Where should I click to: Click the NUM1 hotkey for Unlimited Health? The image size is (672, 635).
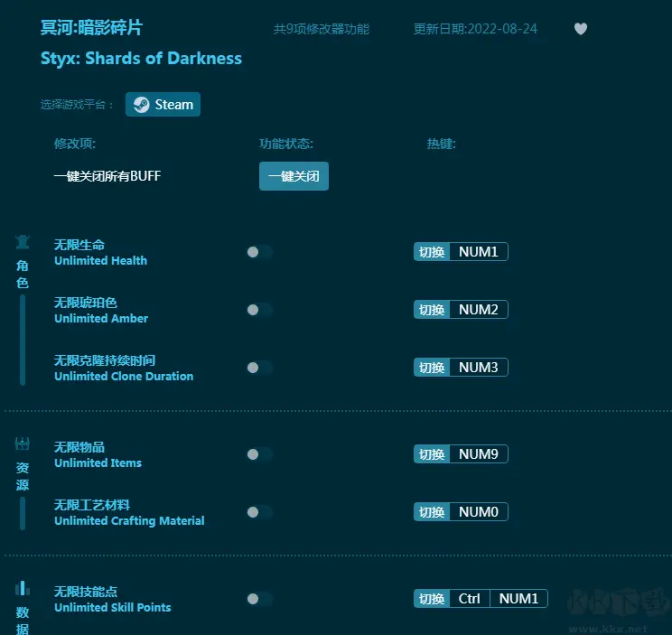tap(478, 252)
